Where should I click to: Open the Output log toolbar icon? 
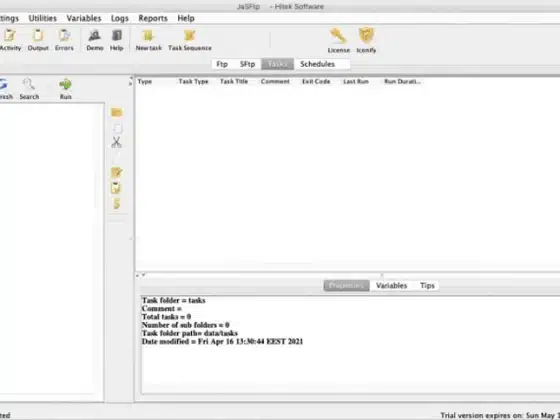pyautogui.click(x=38, y=40)
